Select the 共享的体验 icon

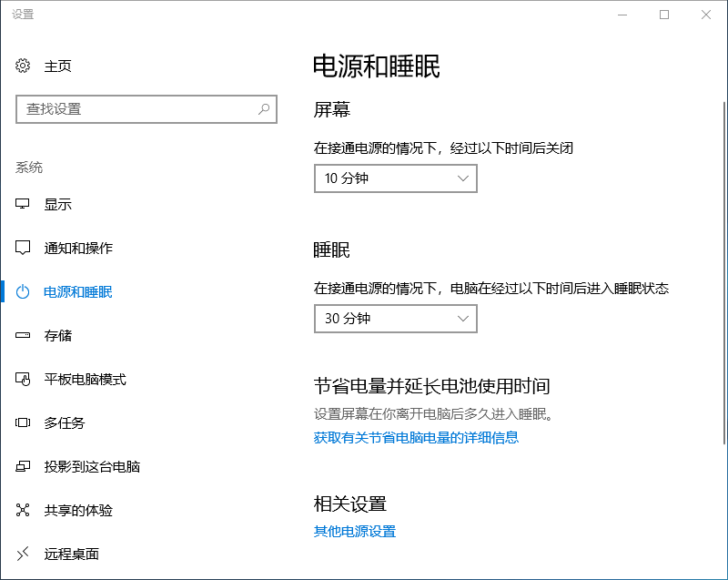coord(24,510)
